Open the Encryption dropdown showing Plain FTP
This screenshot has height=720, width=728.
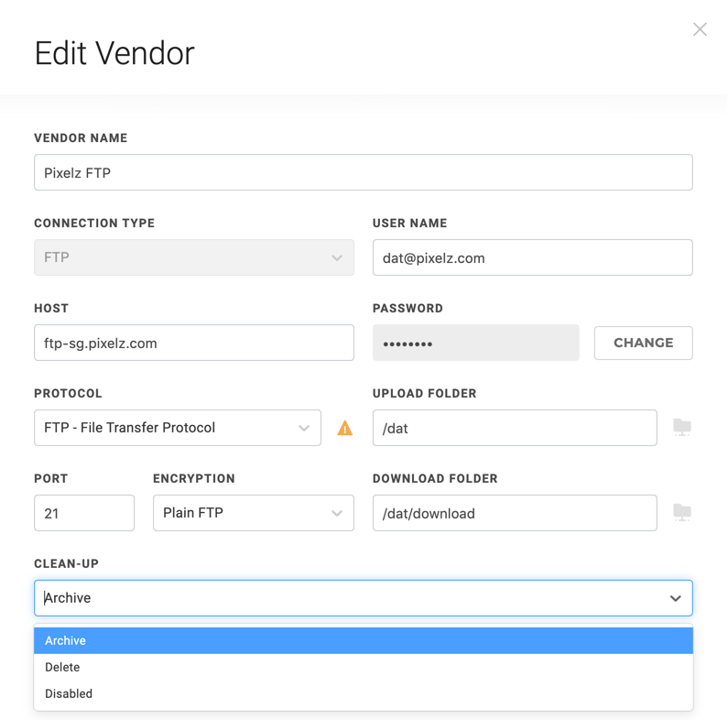pyautogui.click(x=253, y=513)
